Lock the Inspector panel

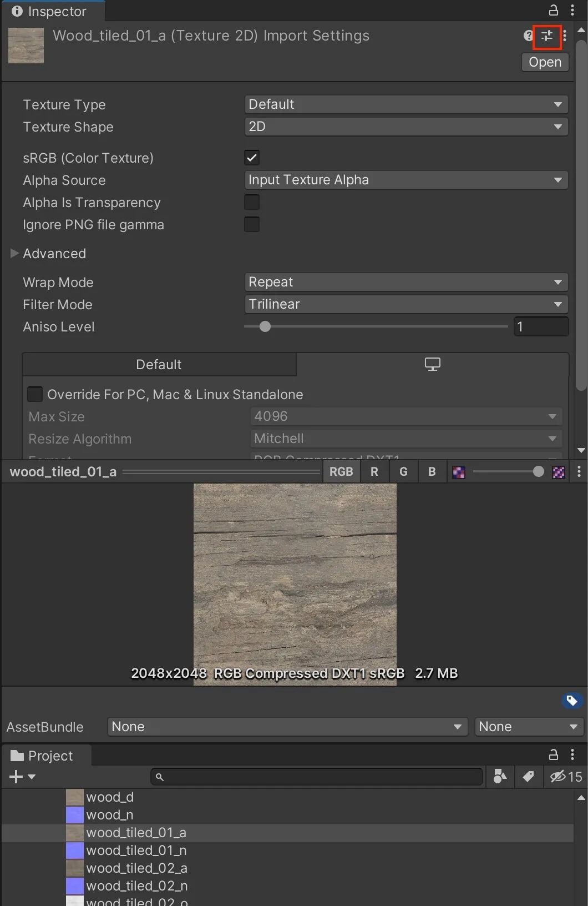pos(553,11)
